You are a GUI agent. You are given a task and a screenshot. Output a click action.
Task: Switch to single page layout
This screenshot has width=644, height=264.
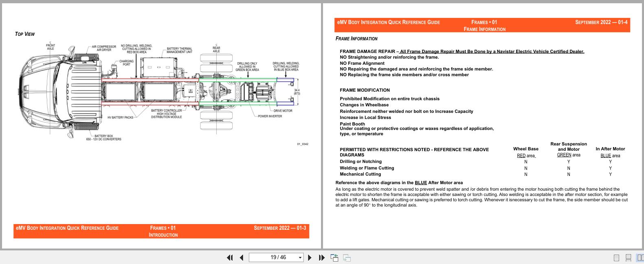(616, 257)
